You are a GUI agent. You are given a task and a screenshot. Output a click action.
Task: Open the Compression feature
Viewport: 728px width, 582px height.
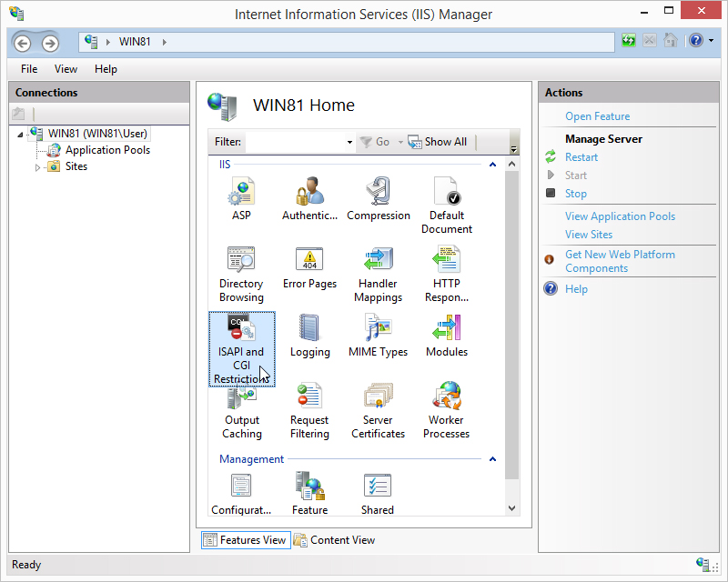pos(379,198)
